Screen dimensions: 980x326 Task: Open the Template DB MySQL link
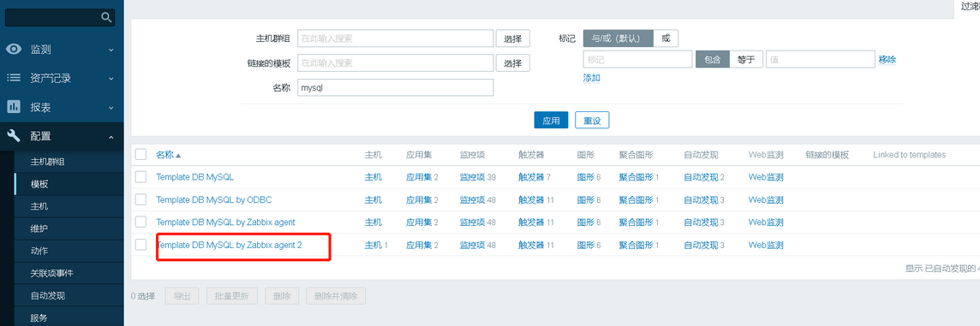(195, 177)
